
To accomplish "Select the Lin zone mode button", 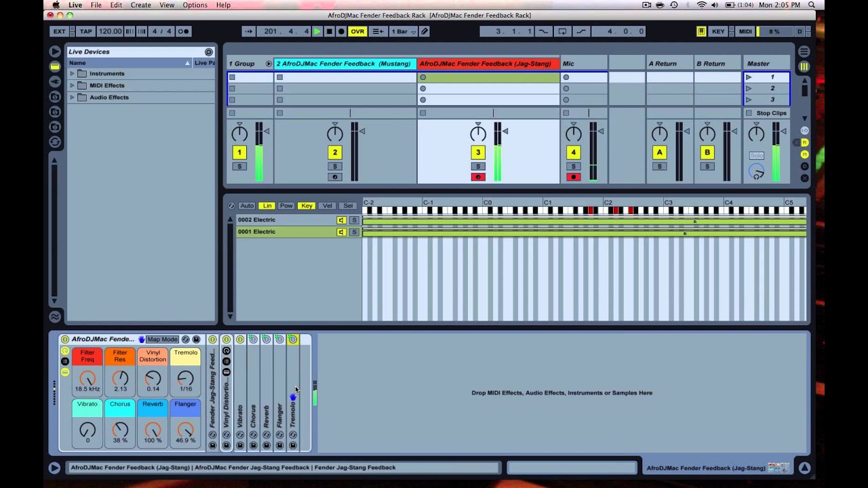I will tap(267, 206).
